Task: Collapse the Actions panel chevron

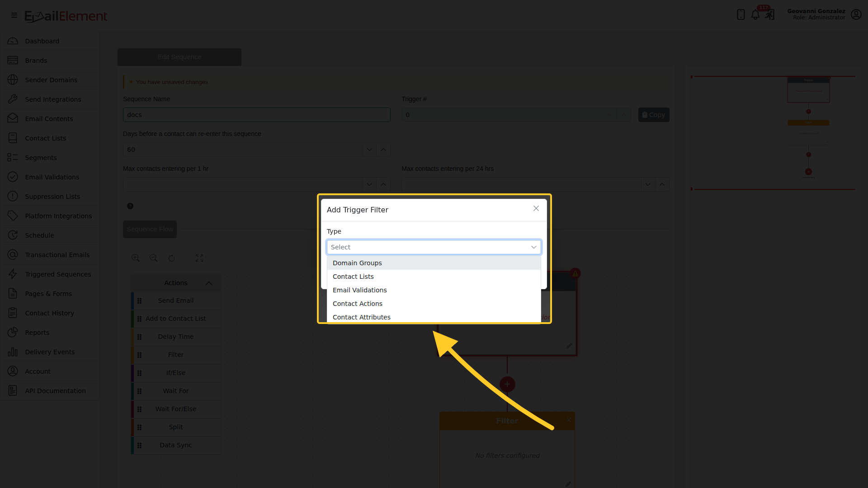Action: [209, 283]
